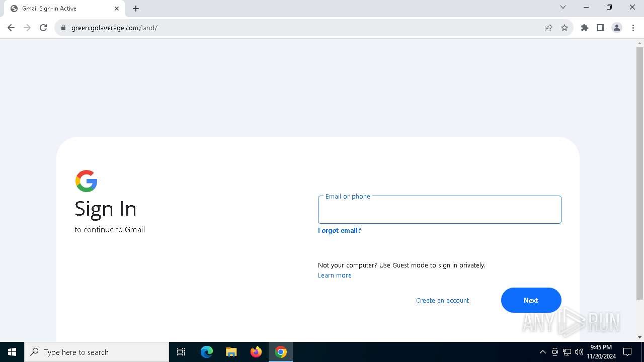Open the notification center icon
Screen dimensions: 644x362
pos(627,352)
